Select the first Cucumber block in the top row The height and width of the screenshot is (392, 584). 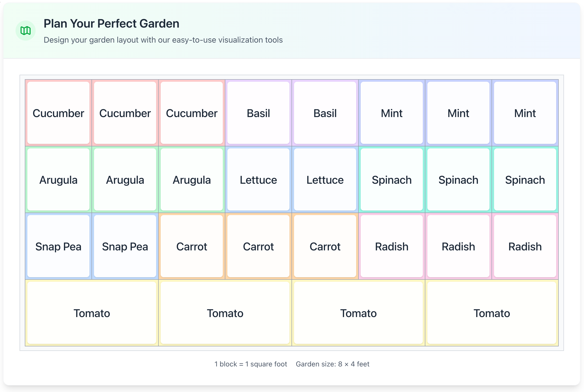(58, 113)
